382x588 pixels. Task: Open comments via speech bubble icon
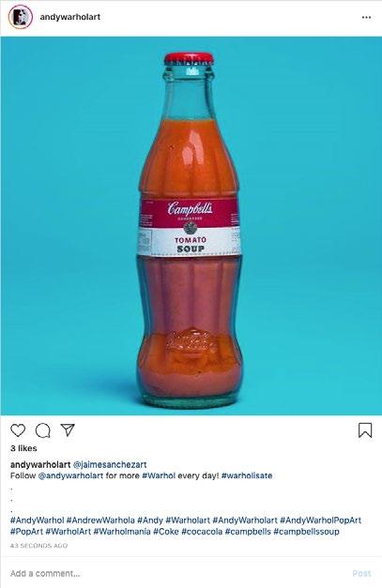43,430
